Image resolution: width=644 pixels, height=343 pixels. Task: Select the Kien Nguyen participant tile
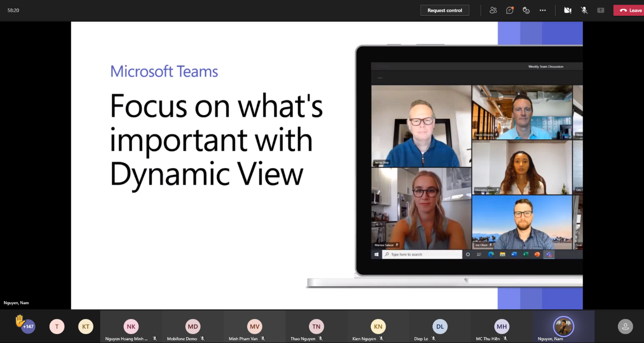(378, 327)
